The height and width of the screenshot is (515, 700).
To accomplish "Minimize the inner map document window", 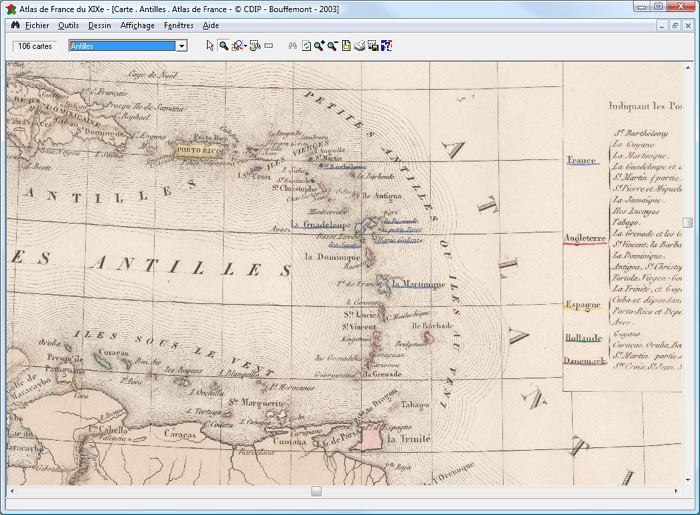I will pos(662,26).
